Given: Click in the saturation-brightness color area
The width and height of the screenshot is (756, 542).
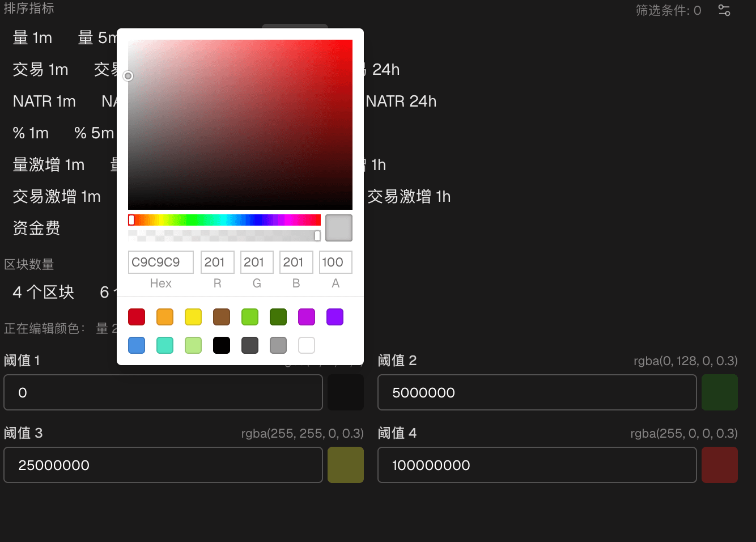Looking at the screenshot, I should pos(240,125).
